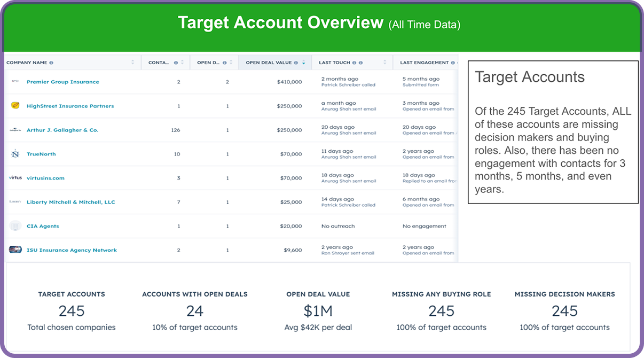This screenshot has height=358, width=644.
Task: Click '11 days ago' last touch text
Action: tap(337, 151)
